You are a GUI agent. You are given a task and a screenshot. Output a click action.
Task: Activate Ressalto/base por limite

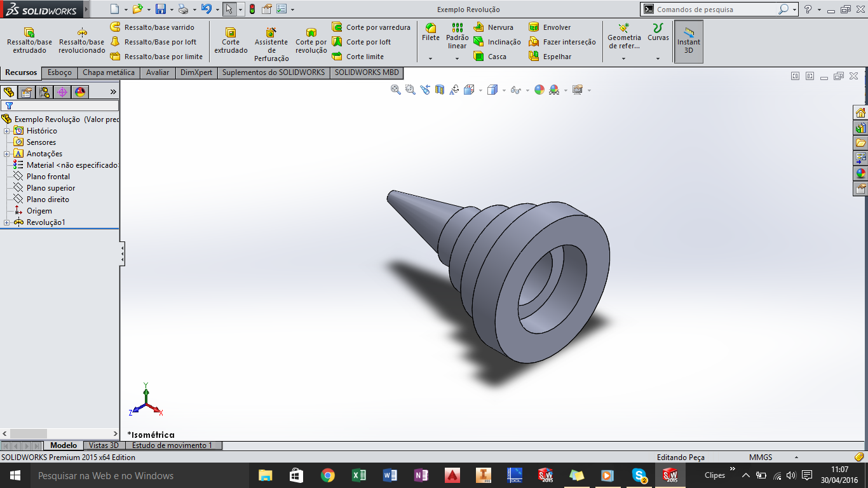[x=156, y=57]
